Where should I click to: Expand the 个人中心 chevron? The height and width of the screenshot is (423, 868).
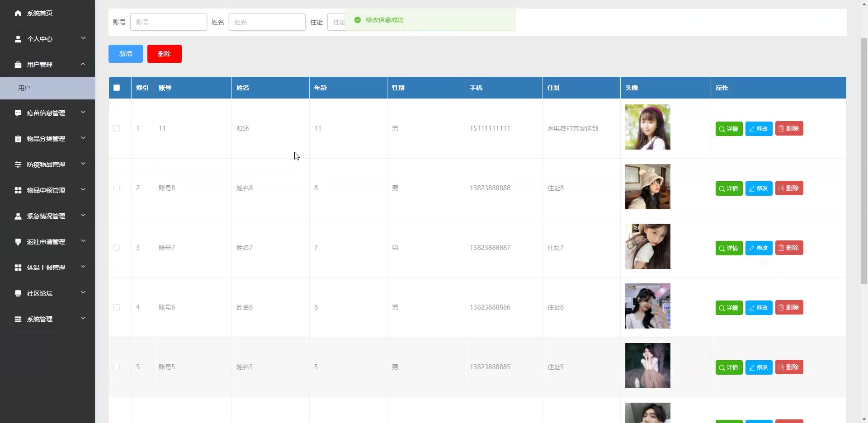point(83,38)
